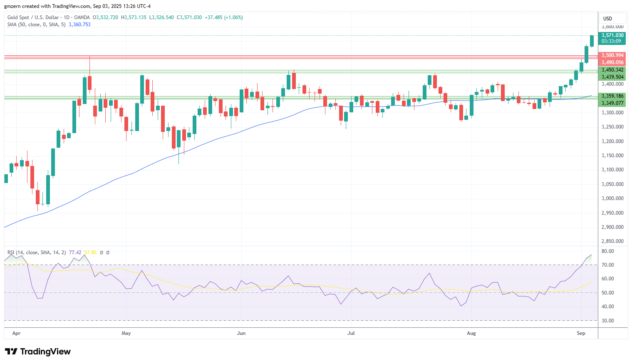Viewport: 632px width, 364px height.
Task: Click the Sep date axis label
Action: 581,333
